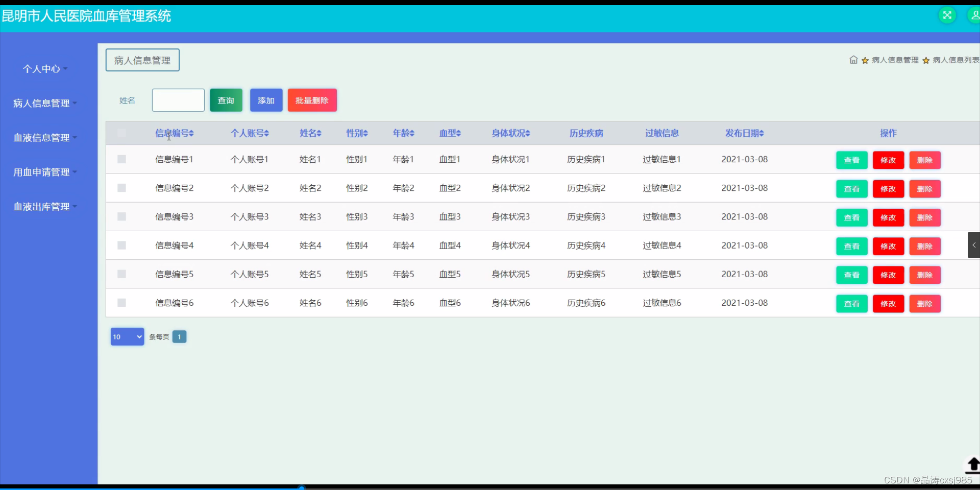The width and height of the screenshot is (980, 490).
Task: Sort by 身体状况 column header
Action: [x=510, y=133]
